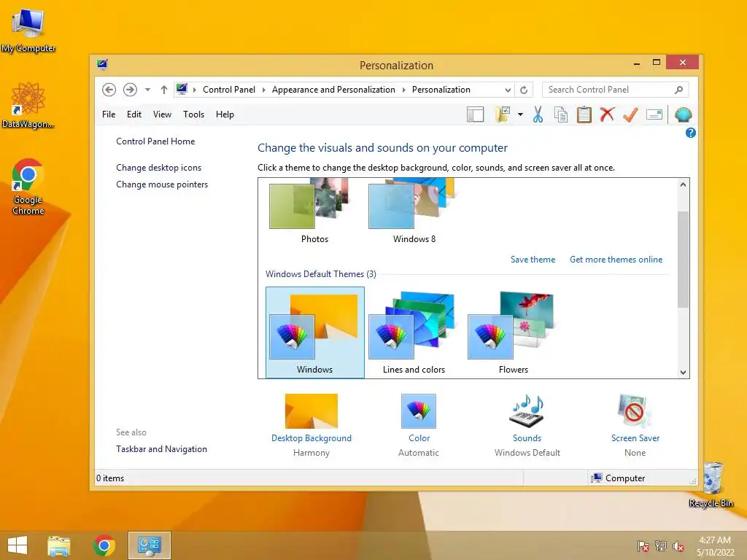The height and width of the screenshot is (560, 747).
Task: Refresh the Personalization page
Action: [524, 90]
